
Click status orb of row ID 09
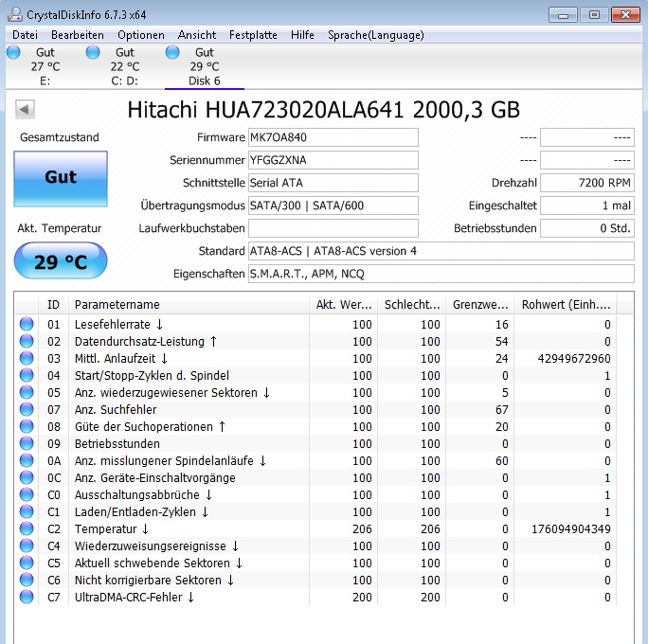(27, 443)
